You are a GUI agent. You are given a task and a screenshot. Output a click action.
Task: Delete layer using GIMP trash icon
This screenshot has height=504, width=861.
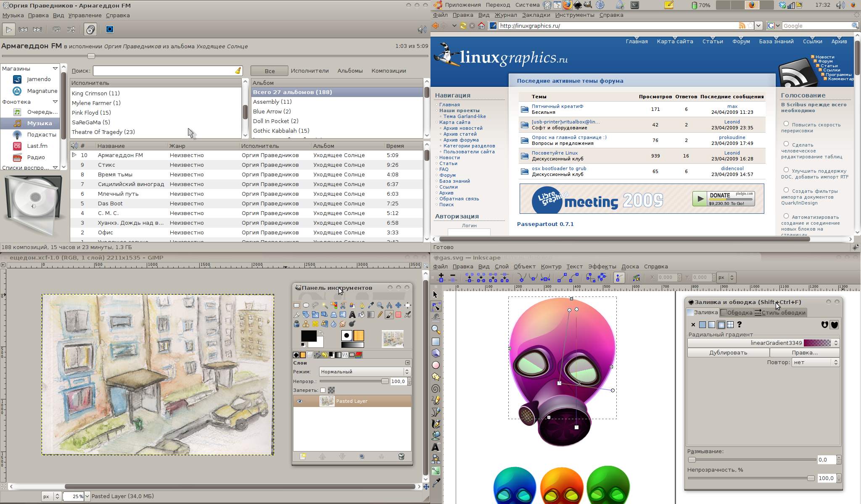pos(401,457)
